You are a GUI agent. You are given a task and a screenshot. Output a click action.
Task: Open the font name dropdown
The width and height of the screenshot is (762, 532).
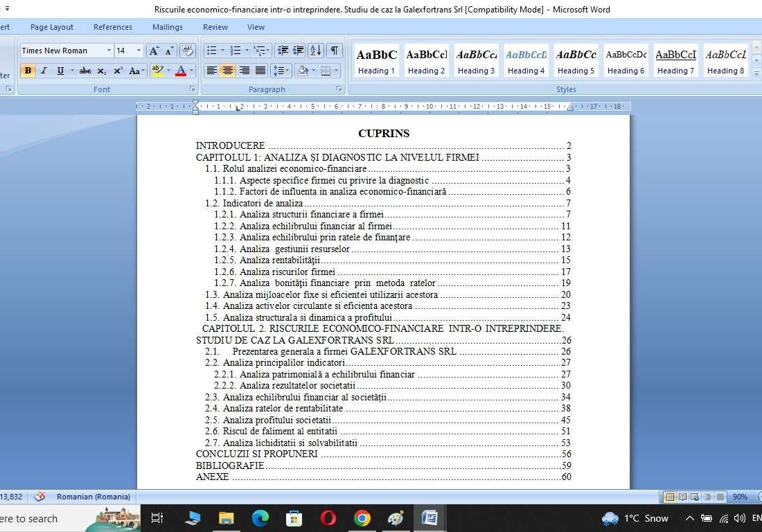coord(109,51)
